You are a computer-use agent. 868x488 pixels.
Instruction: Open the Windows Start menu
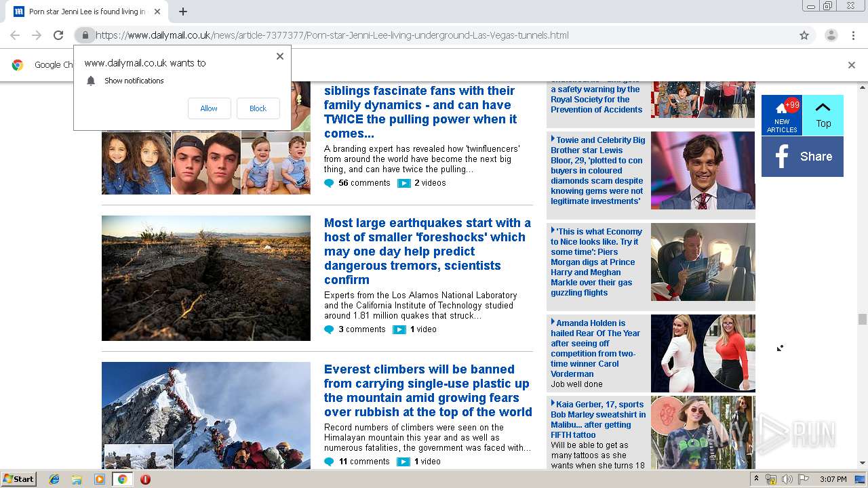click(x=19, y=479)
